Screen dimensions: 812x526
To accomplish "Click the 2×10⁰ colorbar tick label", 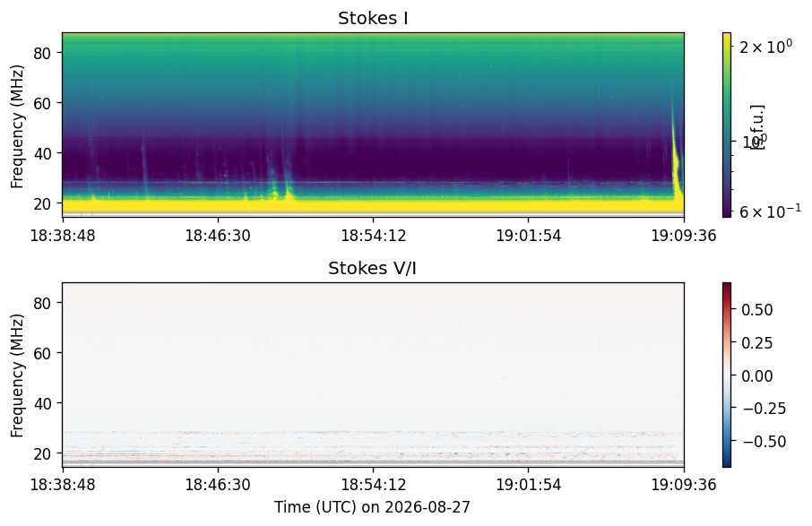I will coord(765,47).
